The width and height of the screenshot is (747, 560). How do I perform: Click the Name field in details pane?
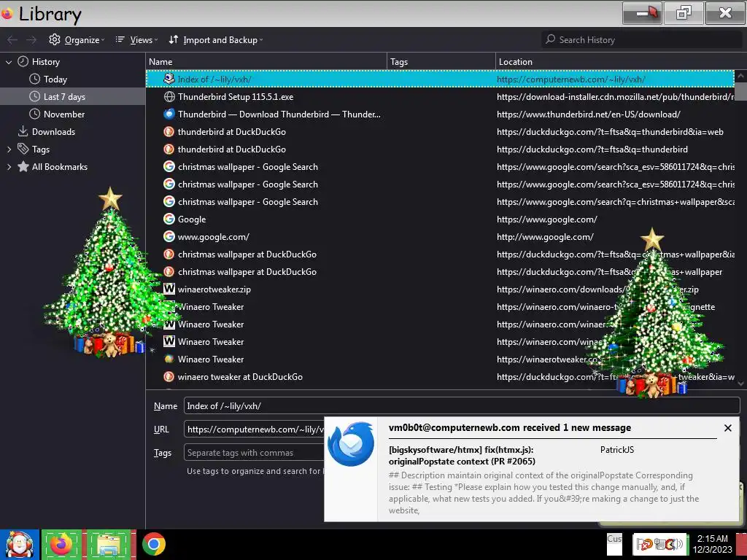(462, 406)
